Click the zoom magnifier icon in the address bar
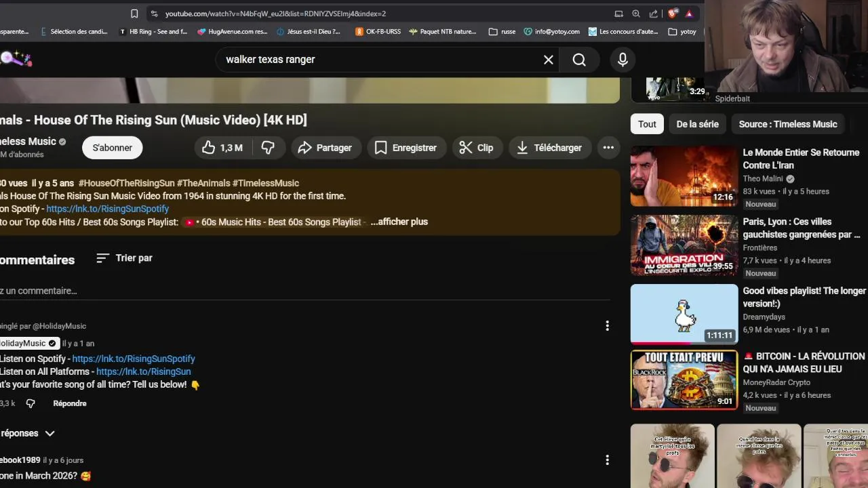 pyautogui.click(x=636, y=14)
